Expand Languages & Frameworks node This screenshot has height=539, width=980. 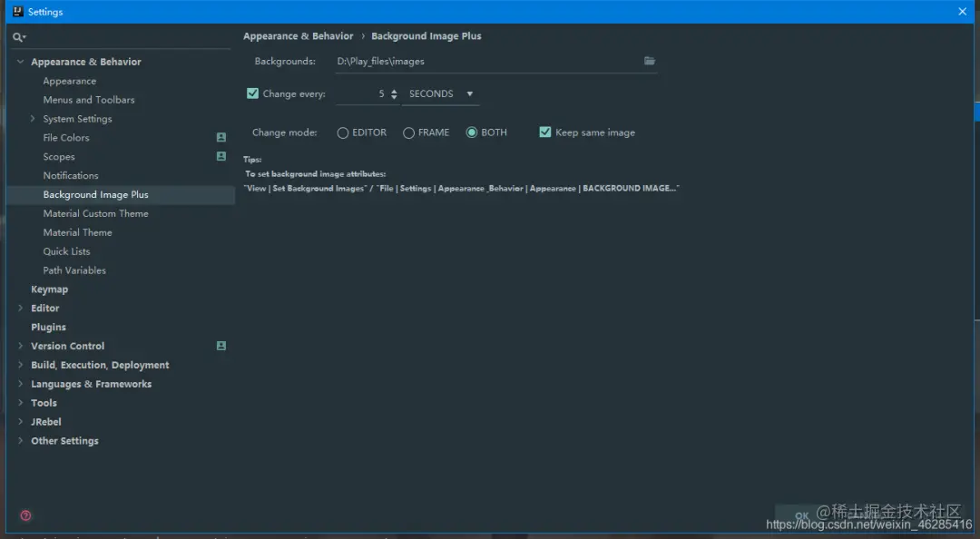coord(21,383)
